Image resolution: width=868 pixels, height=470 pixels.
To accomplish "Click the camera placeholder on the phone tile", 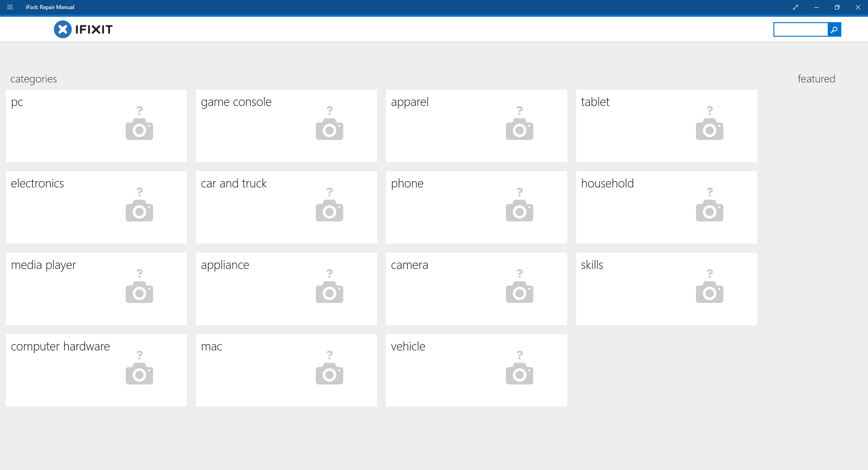I will [x=519, y=211].
